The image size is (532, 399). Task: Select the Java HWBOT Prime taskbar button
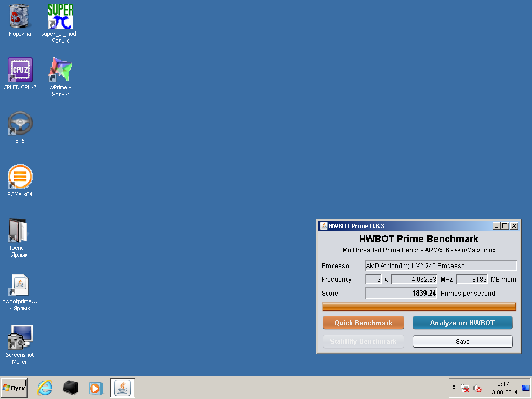point(123,388)
